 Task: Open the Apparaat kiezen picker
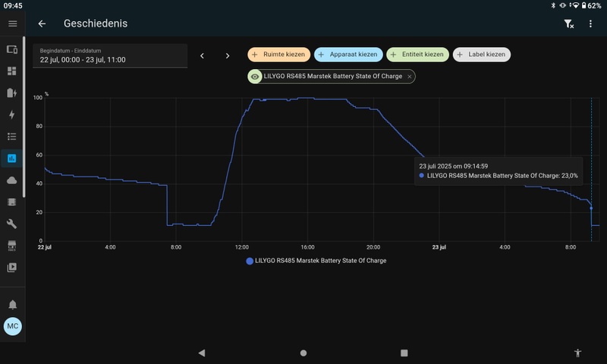(x=348, y=55)
